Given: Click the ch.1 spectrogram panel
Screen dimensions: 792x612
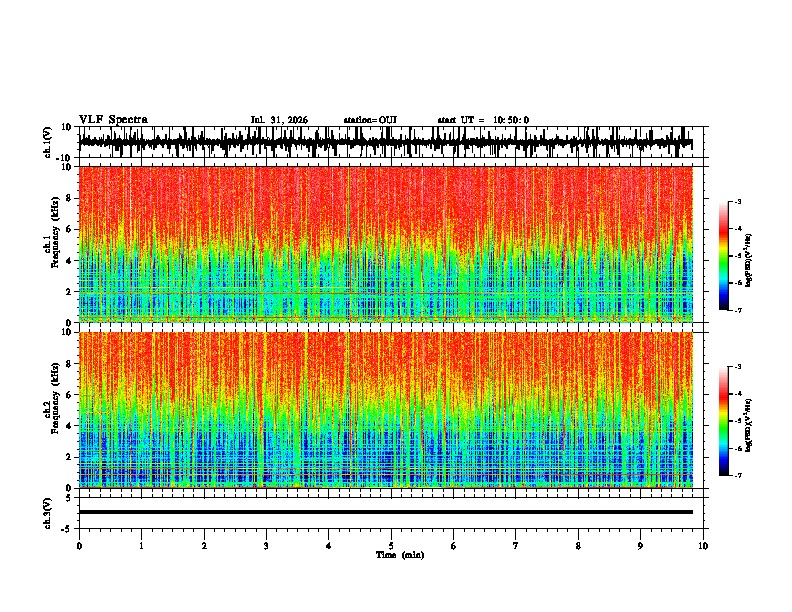Looking at the screenshot, I should [x=386, y=244].
